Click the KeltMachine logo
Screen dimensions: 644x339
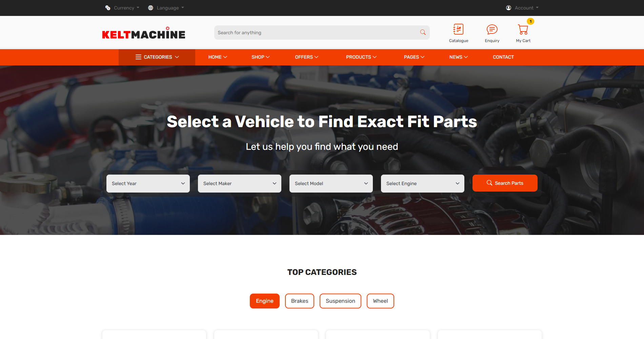(144, 33)
